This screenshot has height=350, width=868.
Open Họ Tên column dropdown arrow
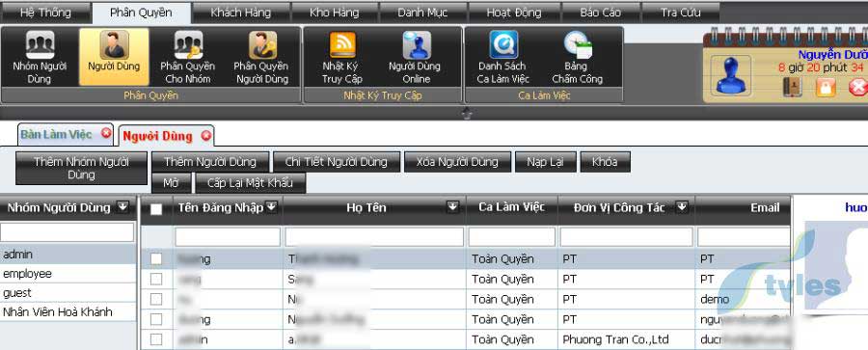tap(453, 206)
